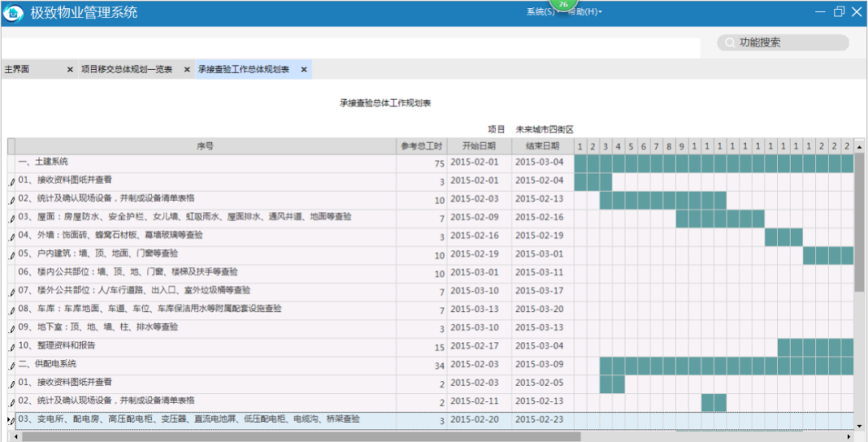Open the 帮助(H) menu
This screenshot has width=868, height=442.
pyautogui.click(x=582, y=11)
